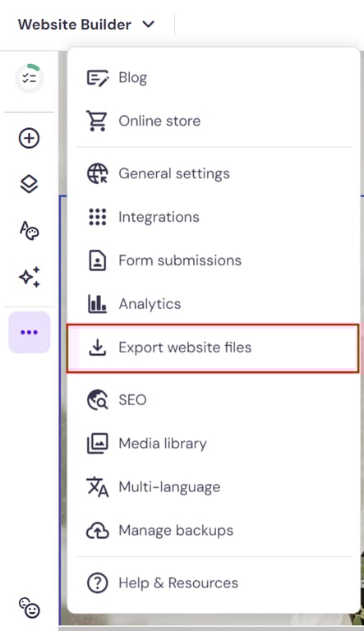The height and width of the screenshot is (631, 364).
Task: Choose Multi-language option
Action: [x=169, y=487]
